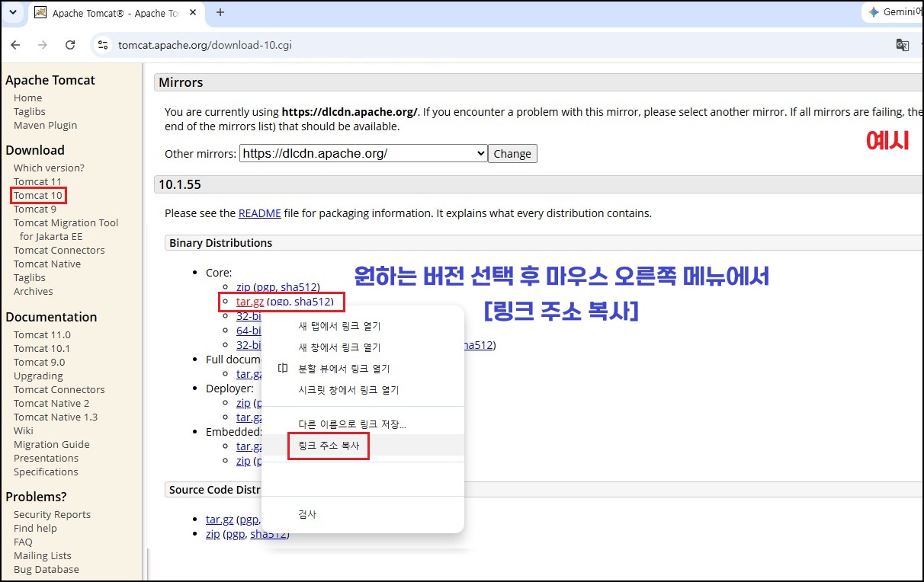Open Tomcat Native 2 documentation link
The width and height of the screenshot is (924, 582).
click(51, 403)
